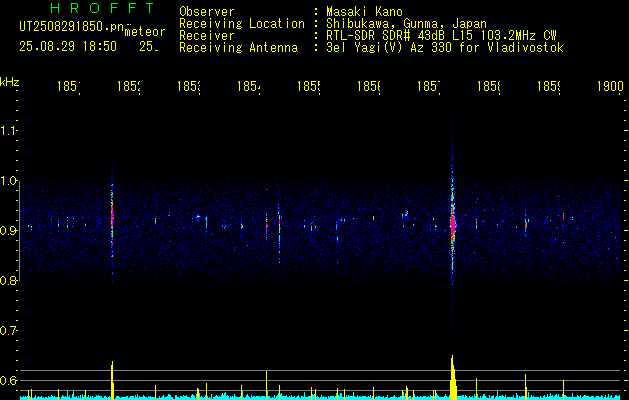Click the 0.6 kHz axis label

click(x=9, y=380)
